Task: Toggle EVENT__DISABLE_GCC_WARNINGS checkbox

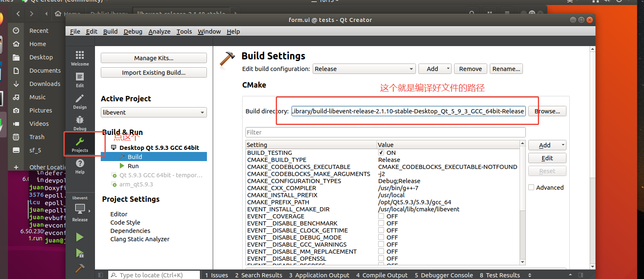Action: [x=381, y=245]
